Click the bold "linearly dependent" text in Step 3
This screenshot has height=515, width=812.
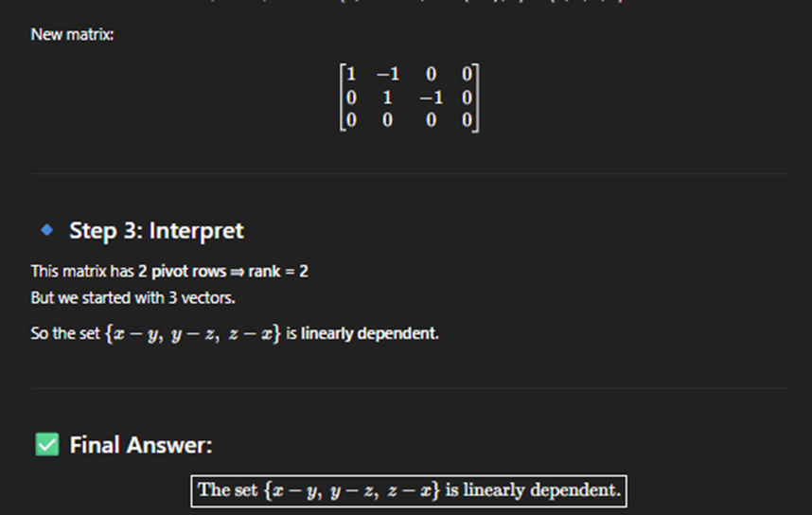pos(370,333)
